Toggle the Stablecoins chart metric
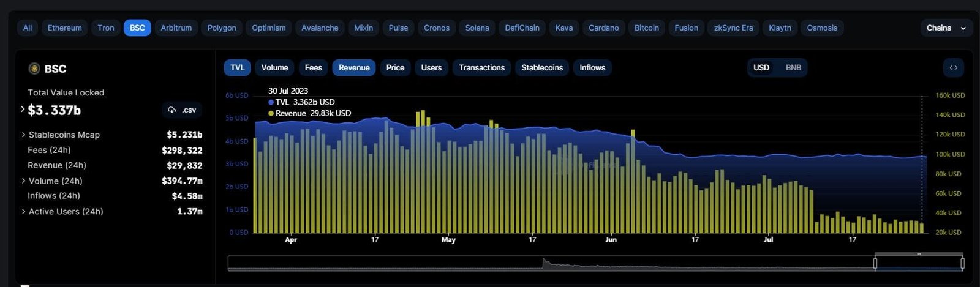 (x=542, y=67)
